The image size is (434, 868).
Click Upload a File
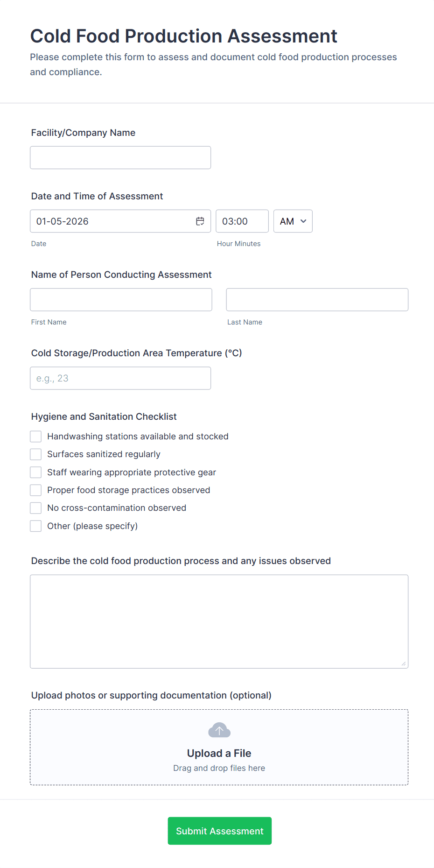click(x=219, y=753)
